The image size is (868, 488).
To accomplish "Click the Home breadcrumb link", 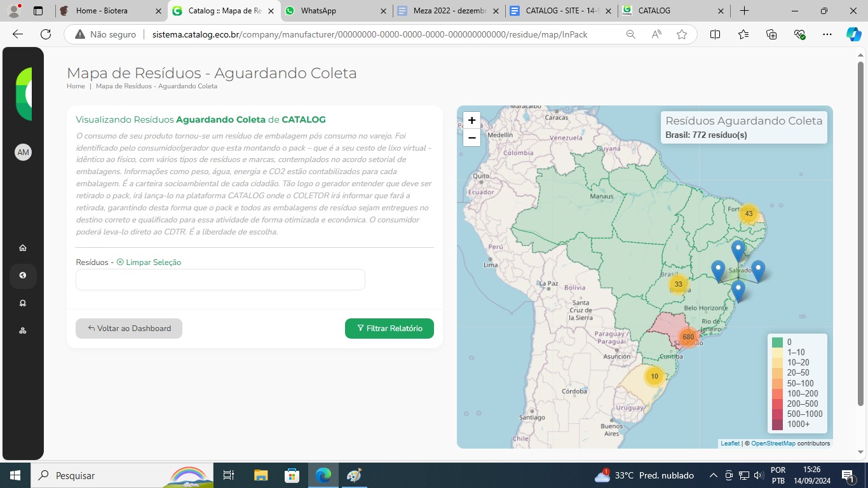I will click(x=76, y=86).
